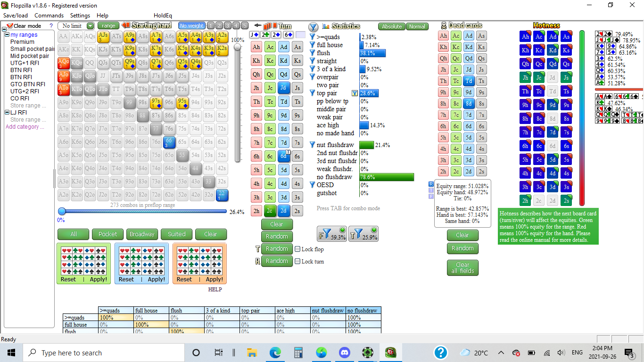Click the blue question mark beside Clear mode
Image resolution: width=644 pixels, height=362 pixels.
point(51,26)
